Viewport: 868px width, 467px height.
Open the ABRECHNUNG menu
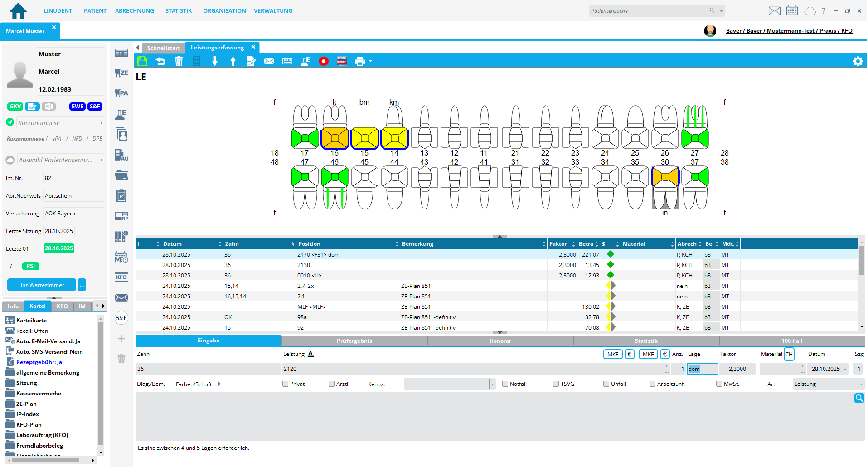pos(134,10)
